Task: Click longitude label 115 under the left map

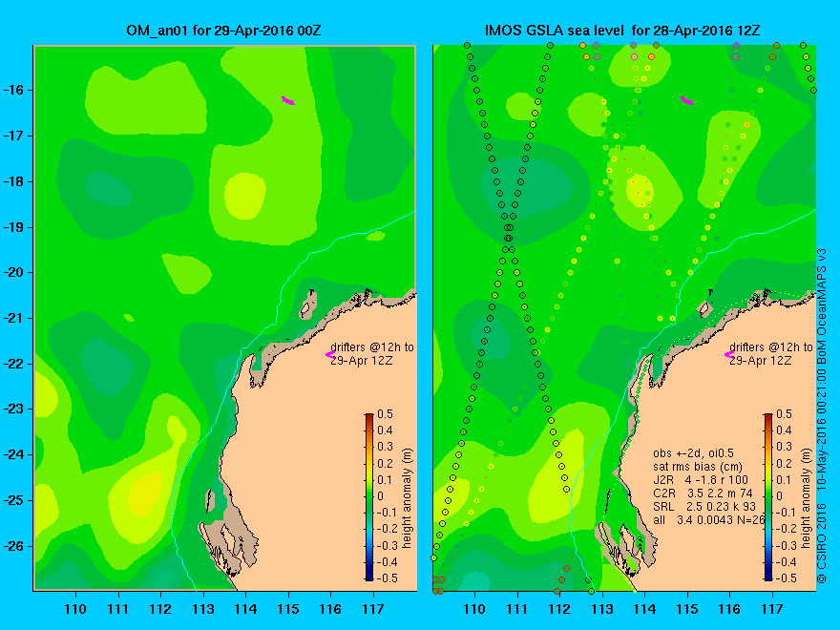Action: [x=288, y=609]
